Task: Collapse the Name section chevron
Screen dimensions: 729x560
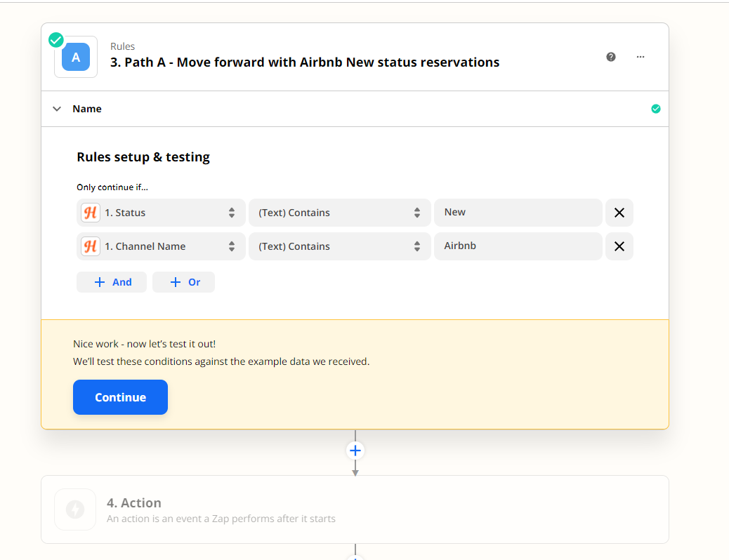Action: point(57,109)
